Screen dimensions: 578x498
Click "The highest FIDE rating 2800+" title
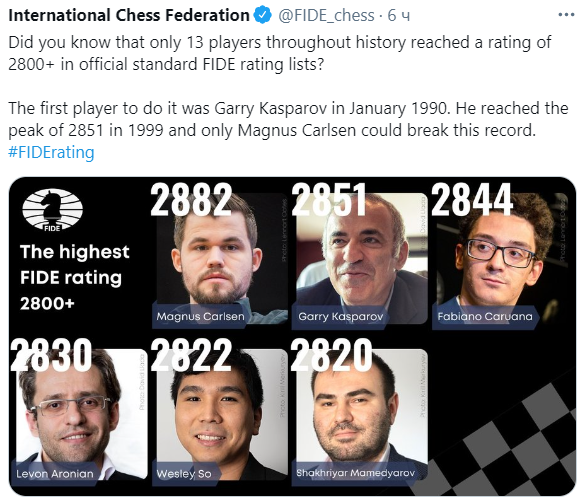point(75,278)
